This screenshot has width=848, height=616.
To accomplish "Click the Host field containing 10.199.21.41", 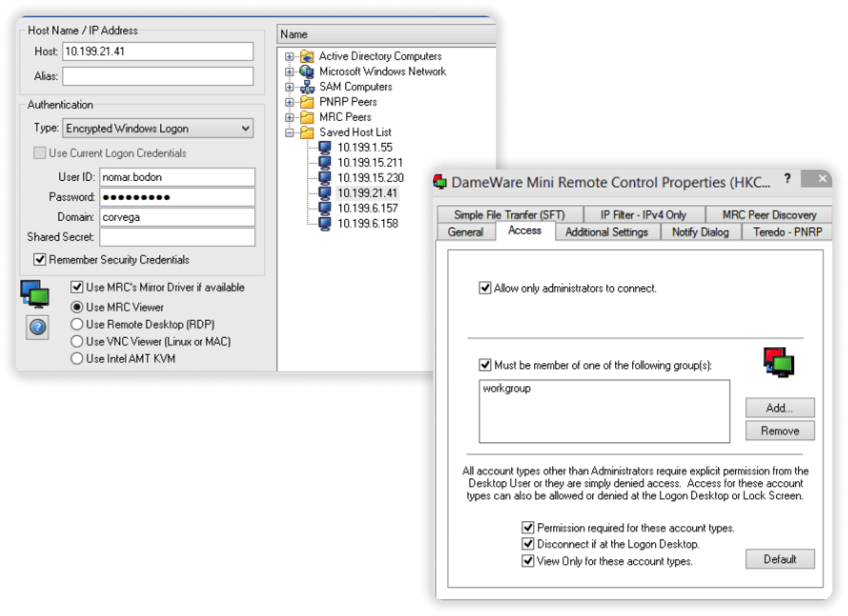I will click(x=158, y=51).
